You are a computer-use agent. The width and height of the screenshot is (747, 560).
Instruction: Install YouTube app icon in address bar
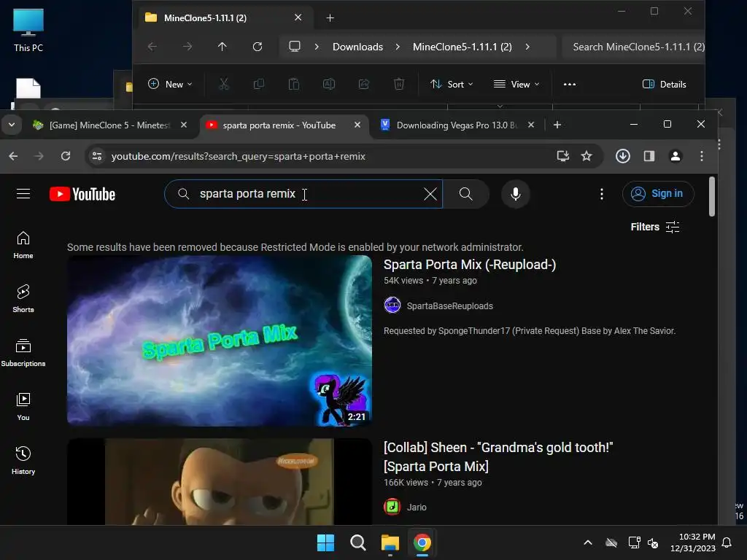click(562, 156)
